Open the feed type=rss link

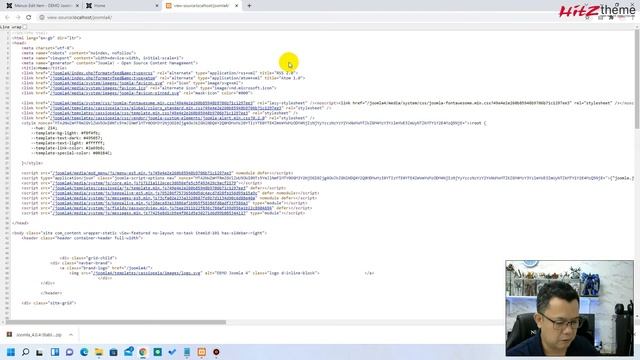[x=101, y=73]
